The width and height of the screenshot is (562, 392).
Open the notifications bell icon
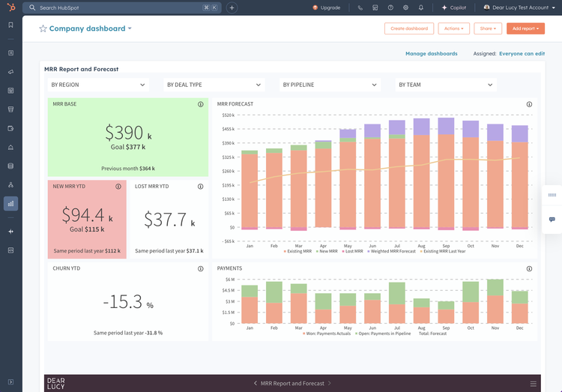point(421,7)
